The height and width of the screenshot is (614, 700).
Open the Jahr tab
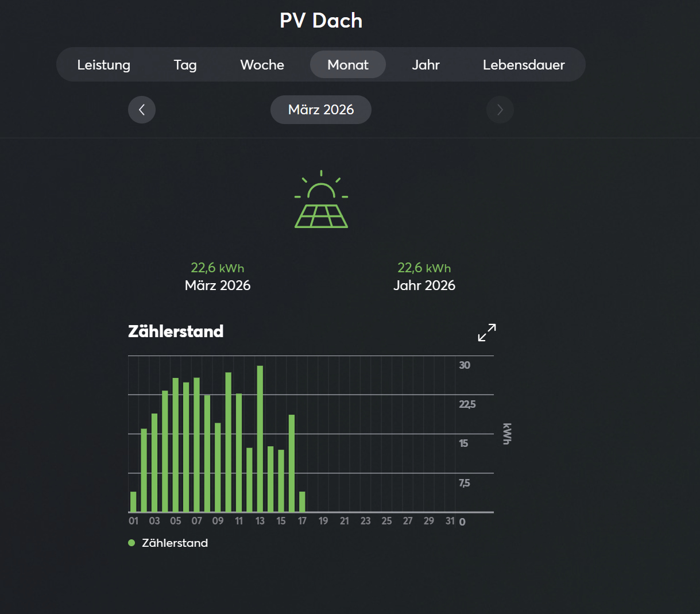point(426,65)
